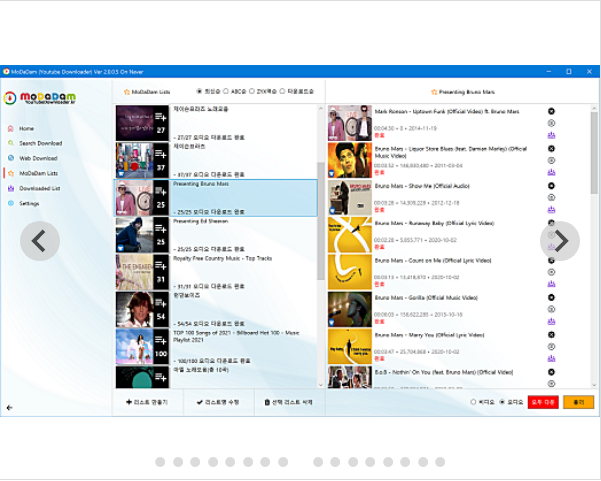Click the add-to-list icon on the 37-track playlist

pyautogui.click(x=161, y=154)
